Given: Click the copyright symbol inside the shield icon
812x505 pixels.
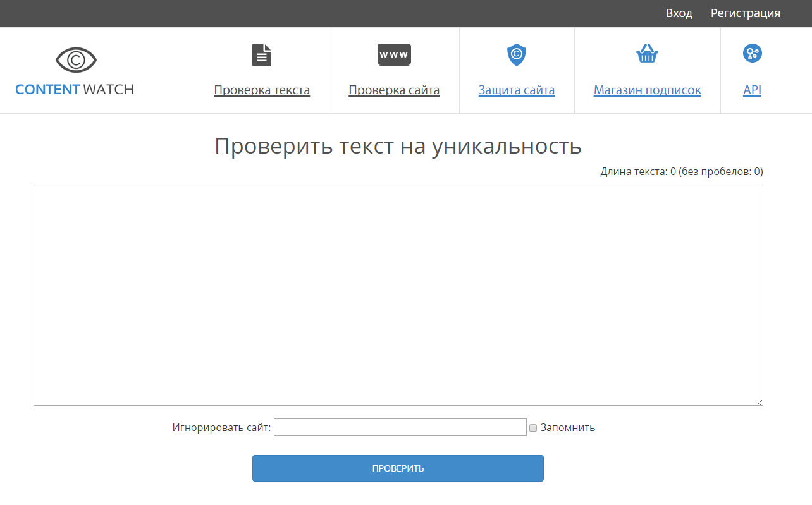Looking at the screenshot, I should coord(517,54).
